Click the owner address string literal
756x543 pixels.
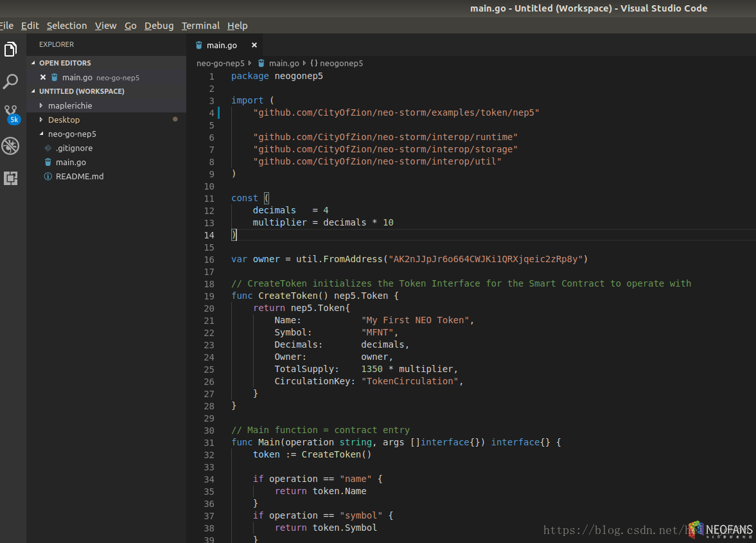(x=486, y=259)
